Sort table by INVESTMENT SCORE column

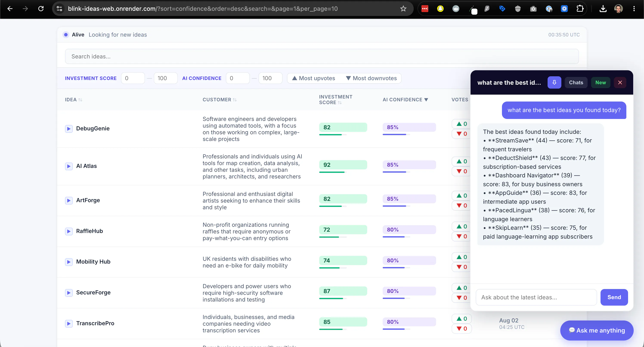[x=336, y=100]
